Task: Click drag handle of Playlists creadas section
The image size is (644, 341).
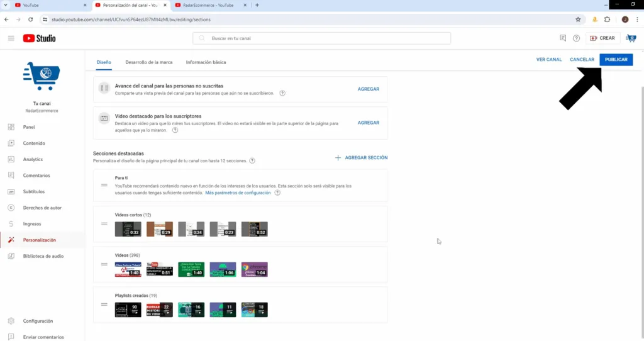Action: [x=104, y=305]
